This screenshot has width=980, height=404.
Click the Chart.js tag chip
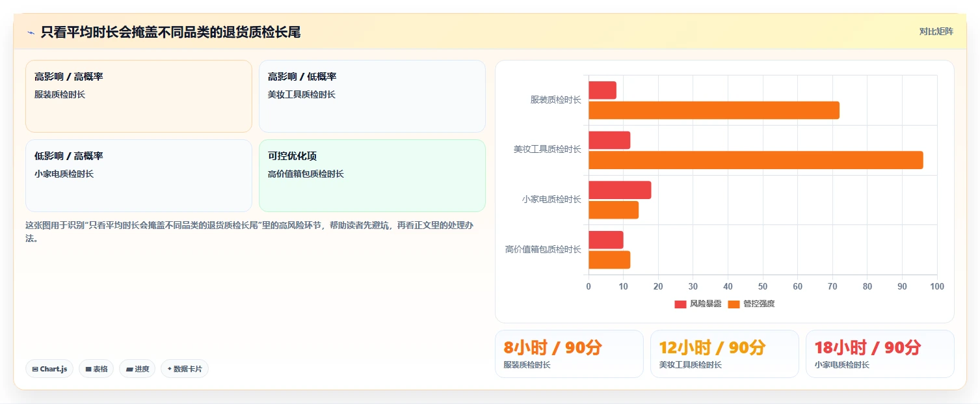(49, 369)
